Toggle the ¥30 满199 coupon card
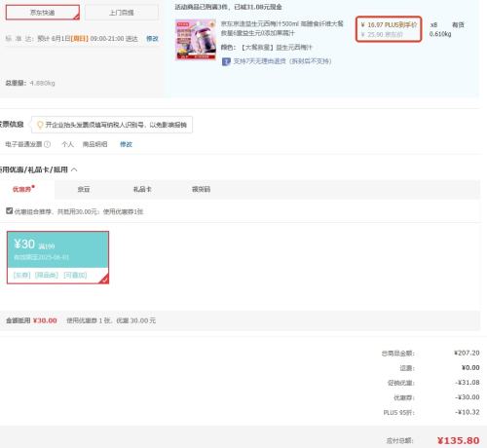 tap(57, 257)
